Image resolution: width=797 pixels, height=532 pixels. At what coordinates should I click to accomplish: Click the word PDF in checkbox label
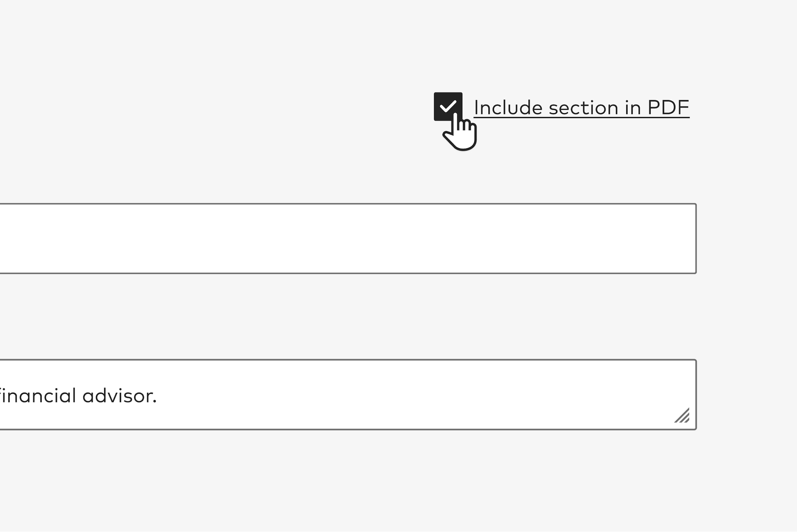click(668, 108)
